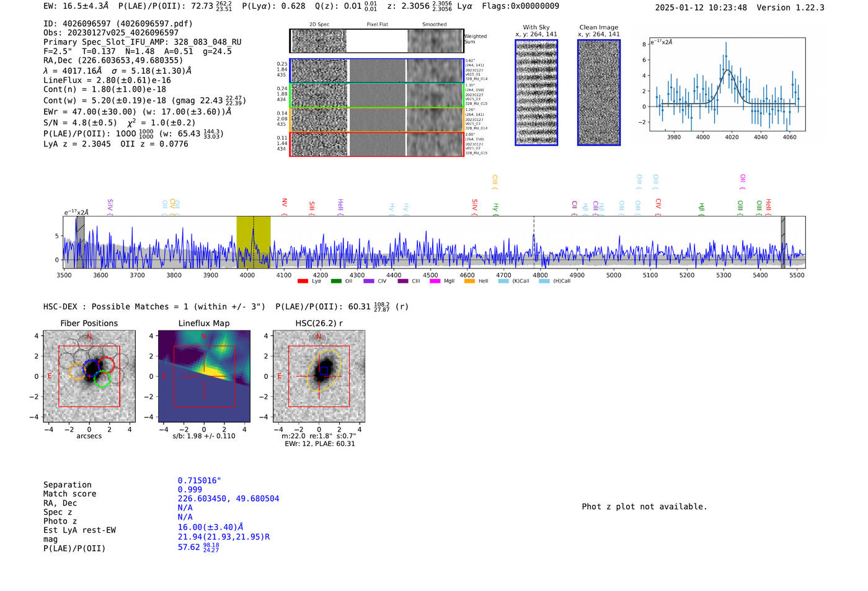Viewport: 868px width, 591px height.
Task: Click the dashed vertical line near 4800
Action: (534, 242)
